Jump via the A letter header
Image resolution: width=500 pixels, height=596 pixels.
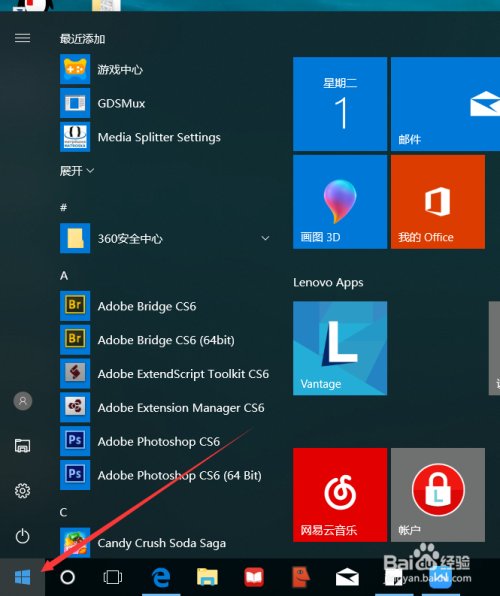pyautogui.click(x=64, y=276)
